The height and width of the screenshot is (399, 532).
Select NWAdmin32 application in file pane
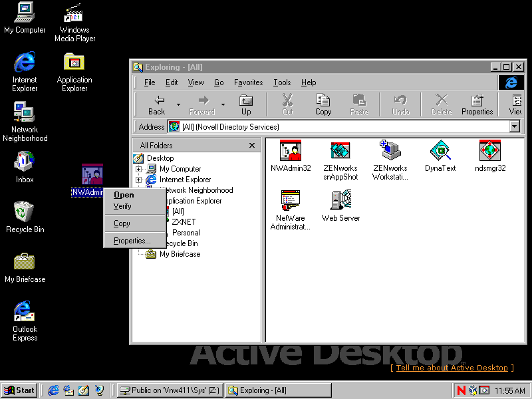[291, 156]
